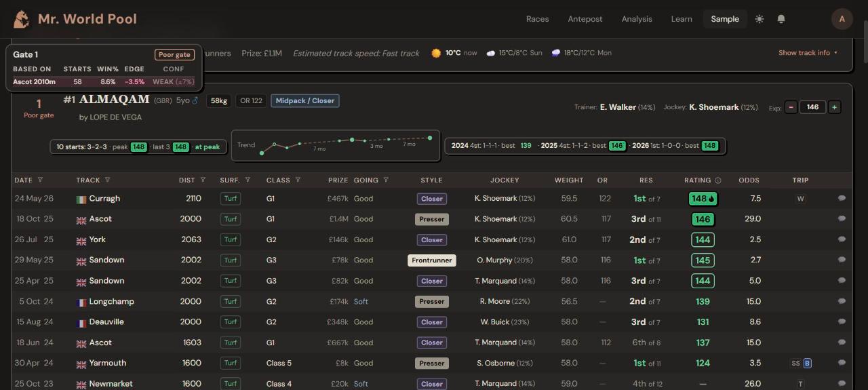Image resolution: width=868 pixels, height=390 pixels.
Task: Click sire name LOPE DE VEGA
Action: tap(115, 117)
